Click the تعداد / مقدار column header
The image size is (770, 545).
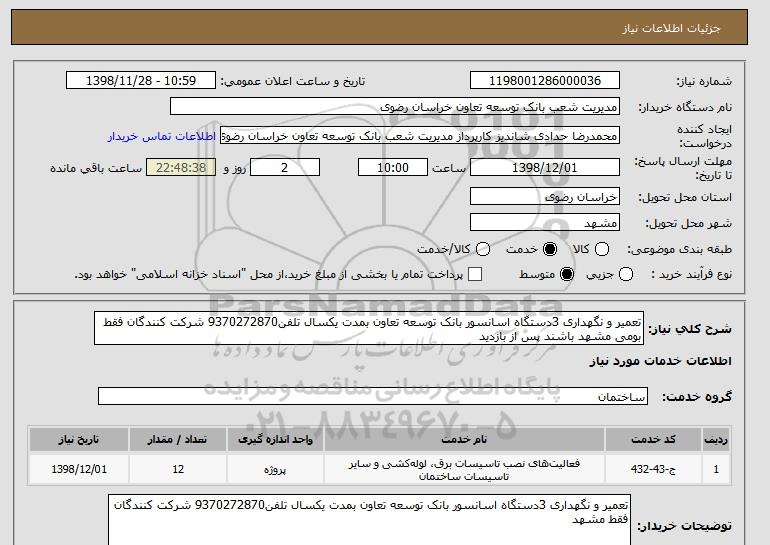[178, 439]
